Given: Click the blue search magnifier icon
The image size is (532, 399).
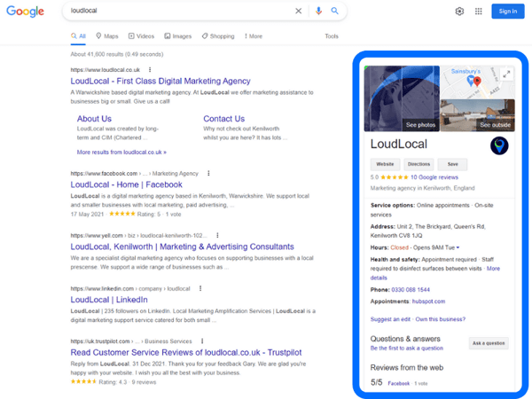Looking at the screenshot, I should tap(334, 11).
